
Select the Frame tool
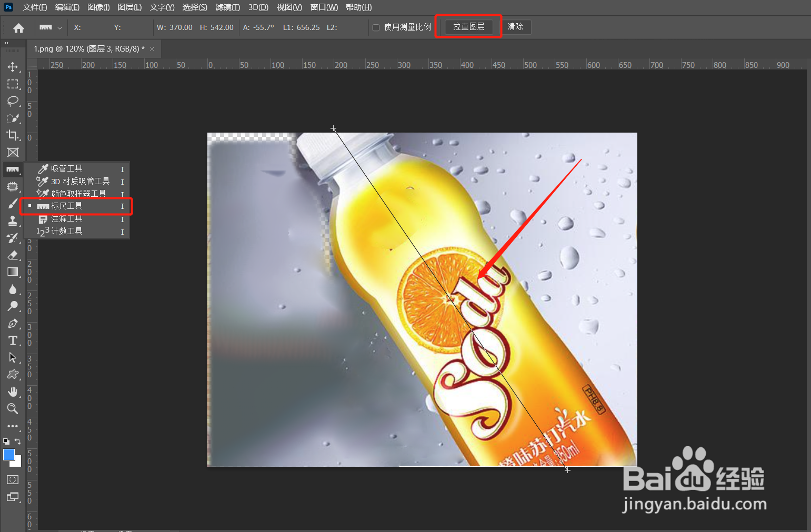pyautogui.click(x=13, y=153)
